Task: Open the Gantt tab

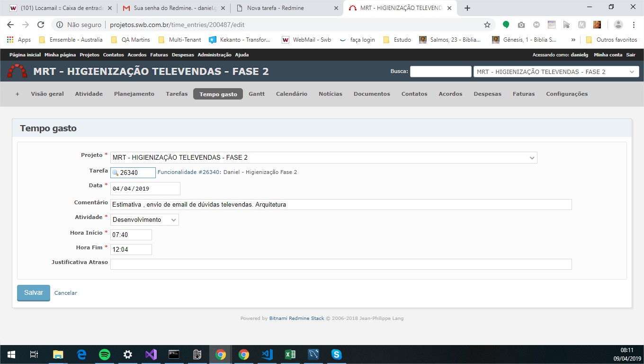Action: (257, 94)
